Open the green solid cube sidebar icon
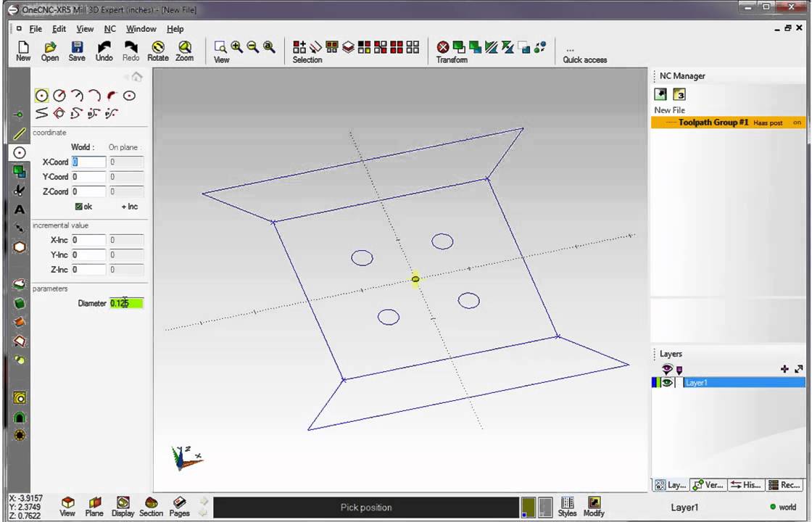 (19, 303)
